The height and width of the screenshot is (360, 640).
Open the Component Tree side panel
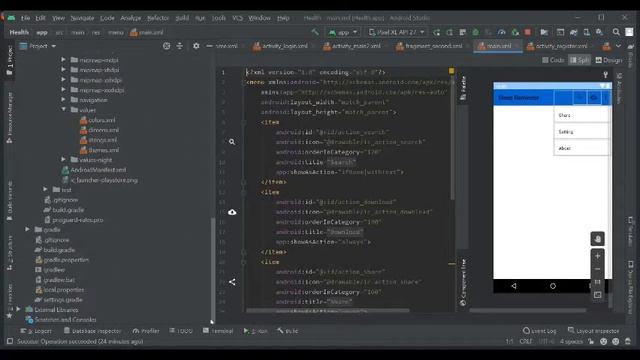click(x=463, y=282)
